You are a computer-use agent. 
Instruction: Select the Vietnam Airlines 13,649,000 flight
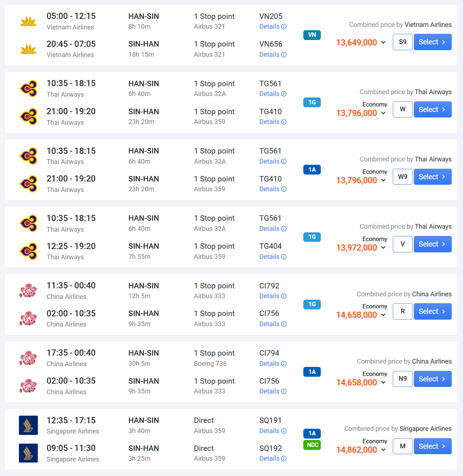(x=432, y=42)
